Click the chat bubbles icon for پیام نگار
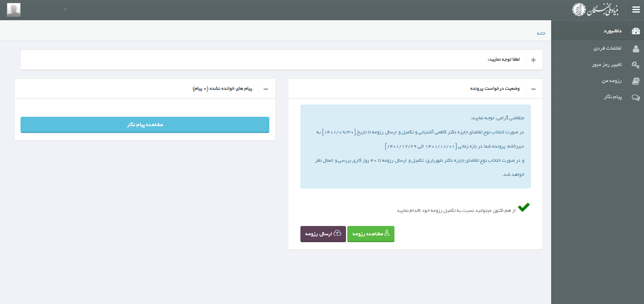Image resolution: width=644 pixels, height=304 pixels. coord(636,97)
